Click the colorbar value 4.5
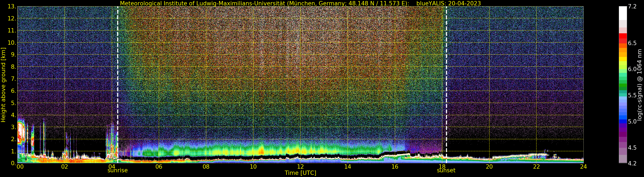This screenshot has height=177, width=644. [632, 148]
